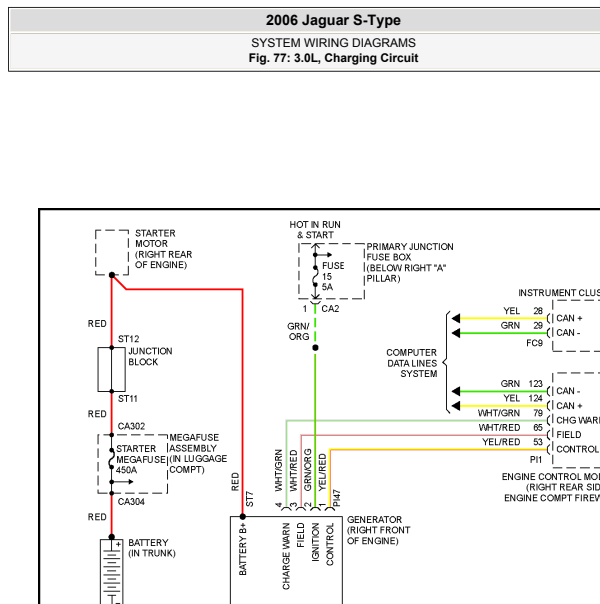Click the "CHG WAR" terminal label

click(x=578, y=420)
